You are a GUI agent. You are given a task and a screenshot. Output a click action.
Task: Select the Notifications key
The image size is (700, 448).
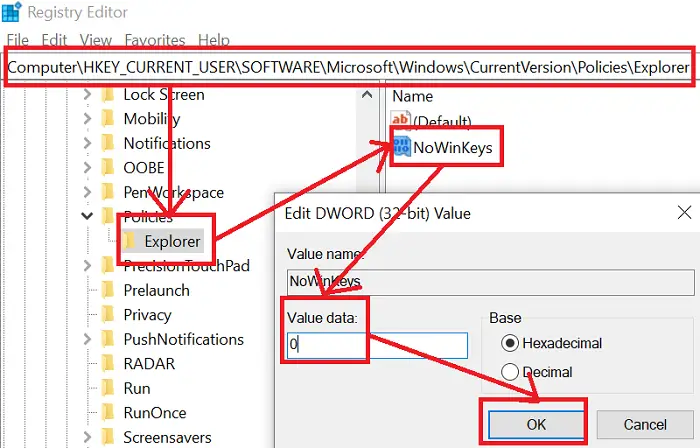click(167, 143)
